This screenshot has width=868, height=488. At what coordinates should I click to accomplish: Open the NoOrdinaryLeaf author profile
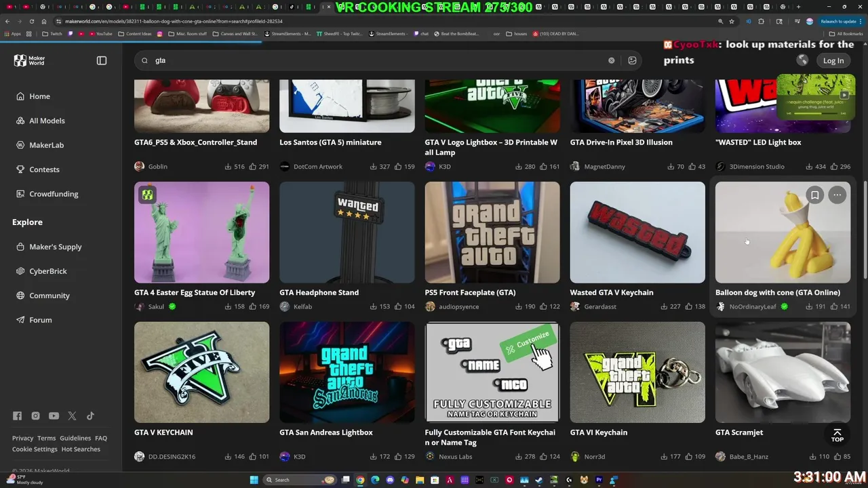point(752,306)
